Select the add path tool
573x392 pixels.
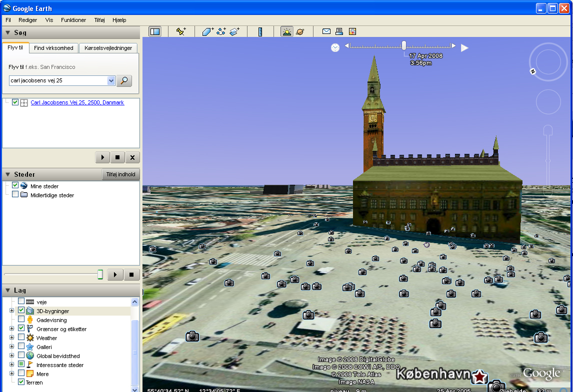pyautogui.click(x=221, y=31)
